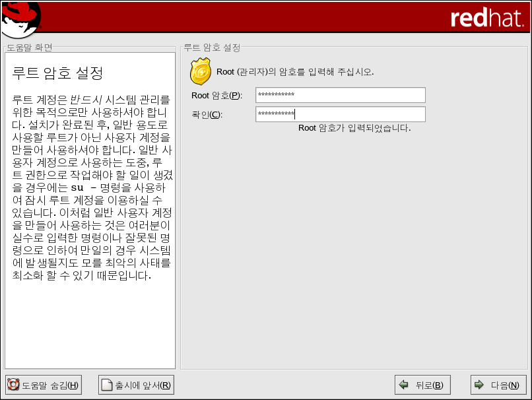Click the "Root 암호가 입력되었습니다" status message
Screen dimensions: 532x400
354,128
